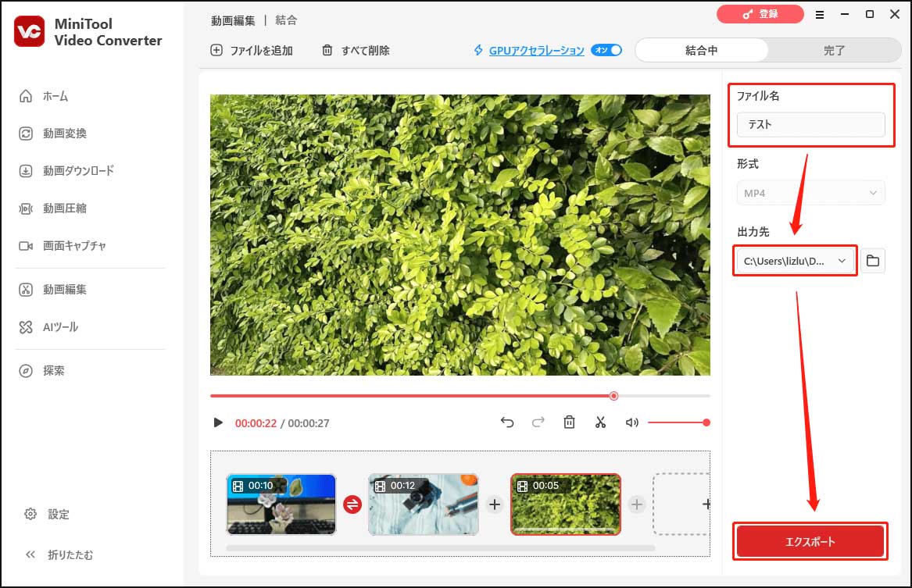Screen dimensions: 912x588
Task: Toggle the GPU acceleration オン switch
Action: pos(606,51)
